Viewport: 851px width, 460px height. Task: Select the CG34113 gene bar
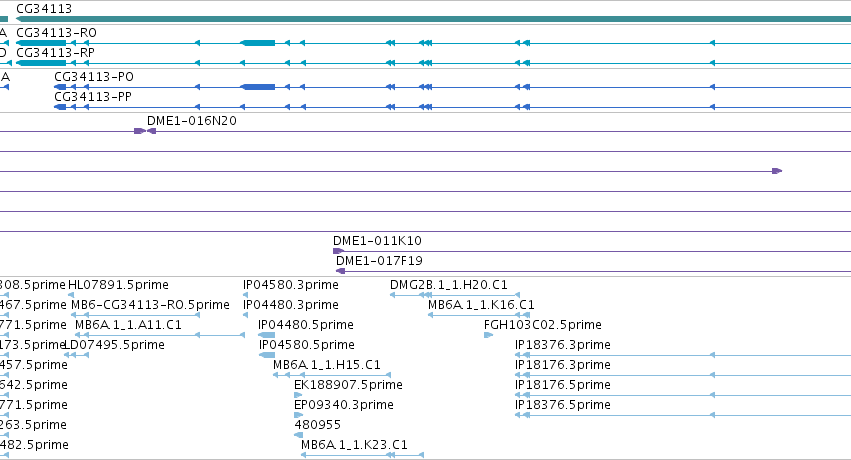coord(433,19)
